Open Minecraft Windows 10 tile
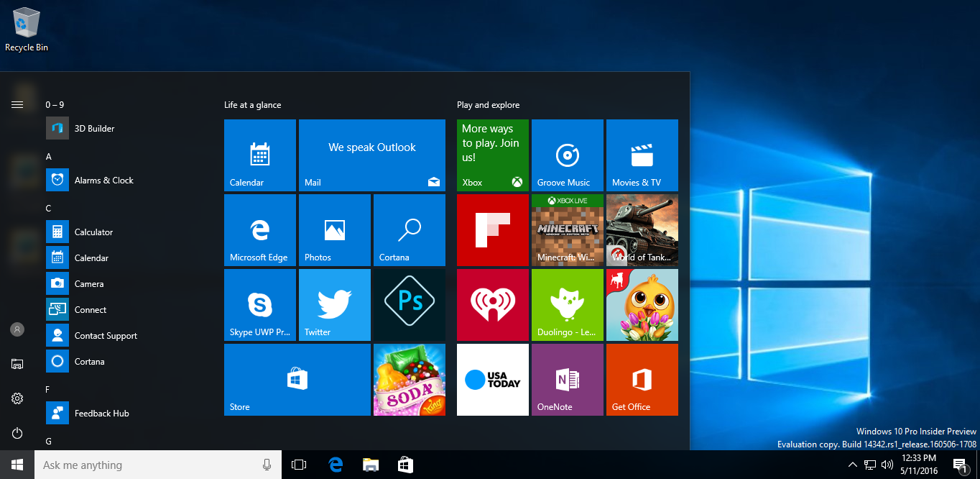 coord(568,230)
